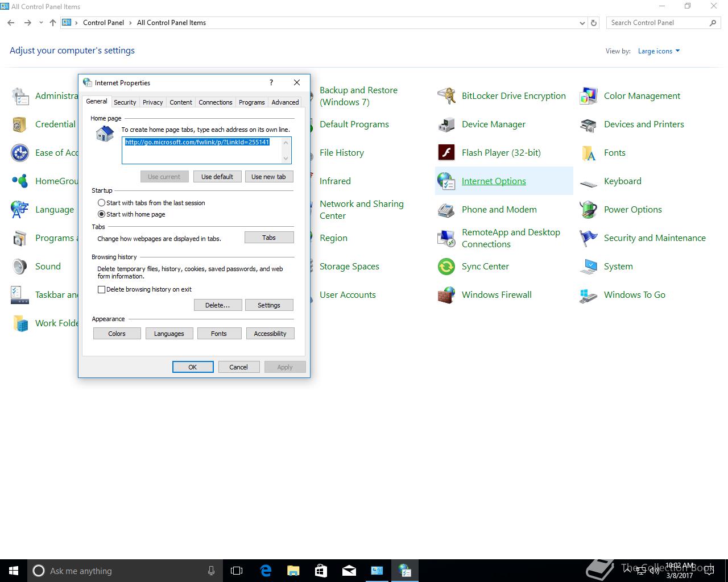This screenshot has height=582, width=728.
Task: Launch Microsoft Edge from taskbar
Action: click(x=266, y=571)
